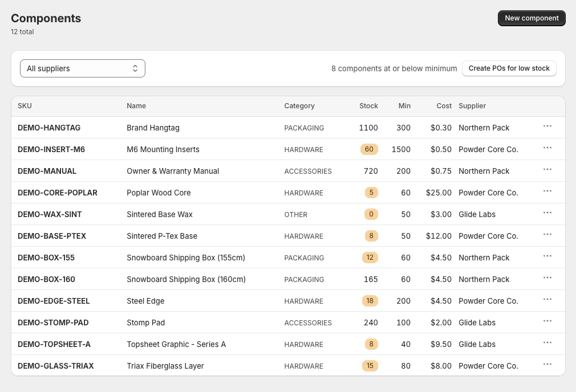The image size is (576, 392).
Task: Click Snowboard Shipping Box (160cm) name
Action: (x=186, y=279)
